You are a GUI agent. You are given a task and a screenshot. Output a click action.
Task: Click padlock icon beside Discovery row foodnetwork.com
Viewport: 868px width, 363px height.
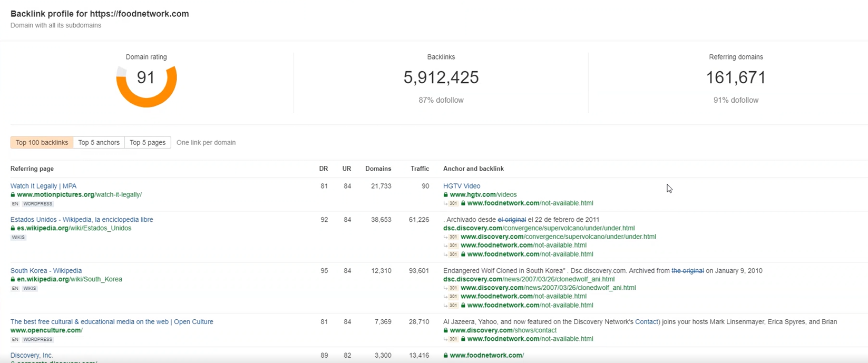pos(446,356)
